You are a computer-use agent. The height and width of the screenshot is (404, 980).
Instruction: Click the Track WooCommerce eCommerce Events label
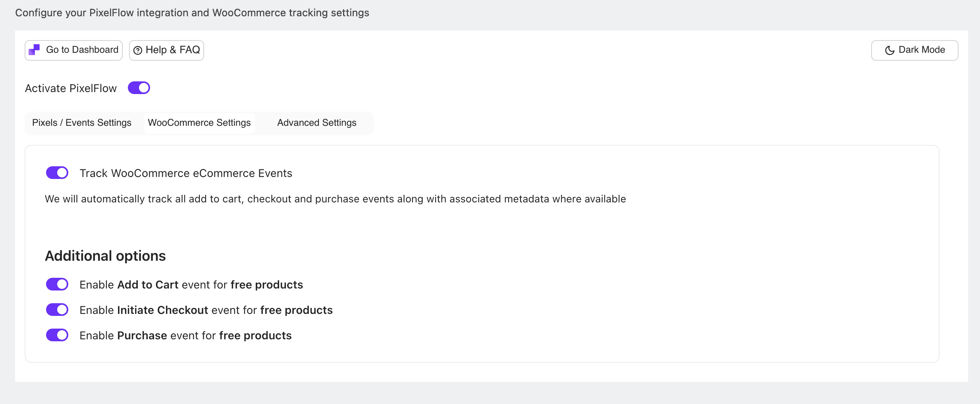186,173
